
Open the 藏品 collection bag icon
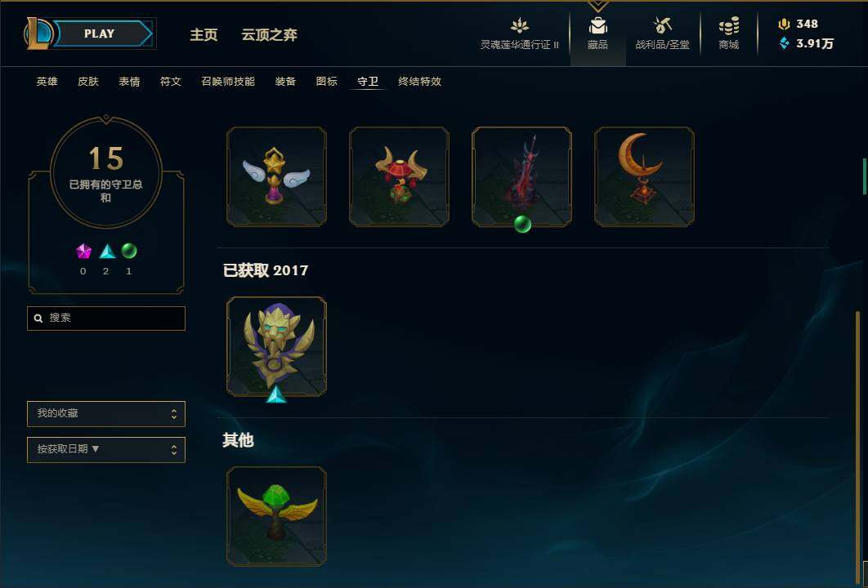click(597, 26)
